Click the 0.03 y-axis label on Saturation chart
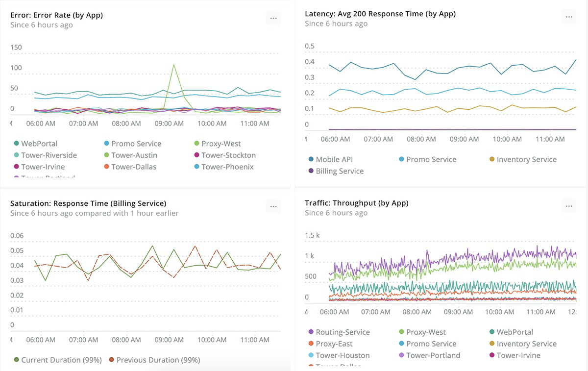588x371 pixels. click(17, 280)
